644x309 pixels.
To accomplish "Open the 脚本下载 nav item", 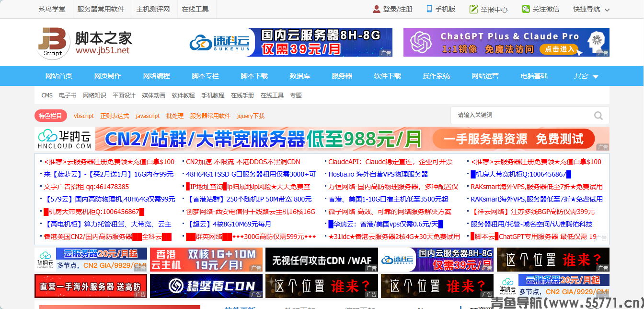I will pos(254,76).
